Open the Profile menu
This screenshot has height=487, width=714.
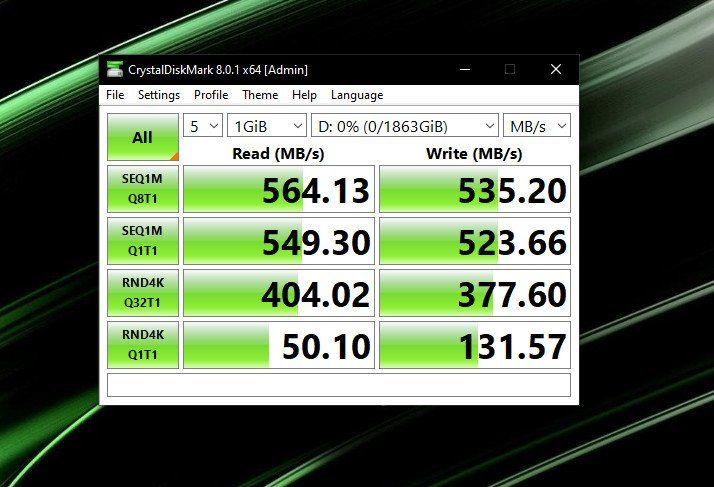(x=211, y=95)
